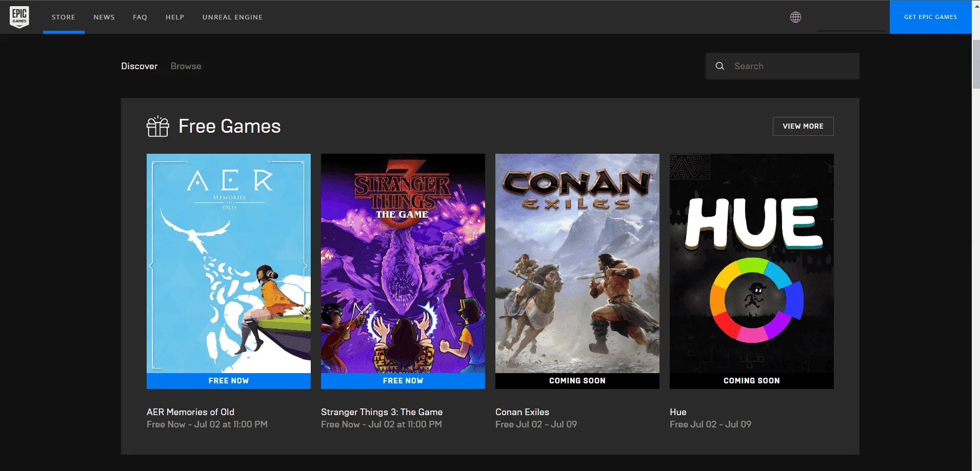
Task: Focus the Search input field
Action: pos(783,66)
